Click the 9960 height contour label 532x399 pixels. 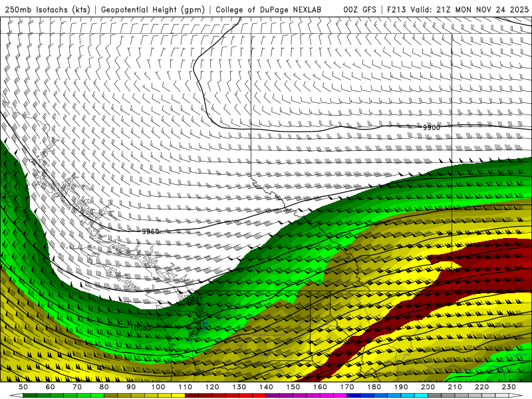click(x=151, y=231)
